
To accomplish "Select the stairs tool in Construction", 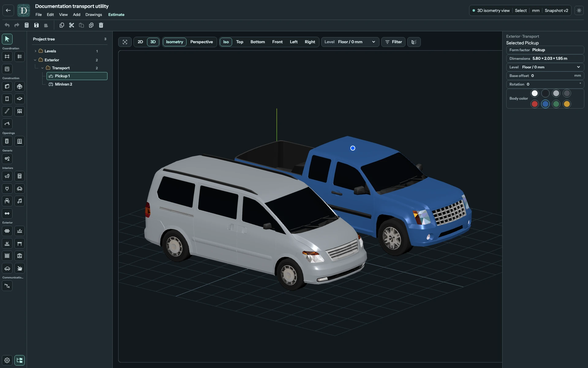I will point(7,111).
